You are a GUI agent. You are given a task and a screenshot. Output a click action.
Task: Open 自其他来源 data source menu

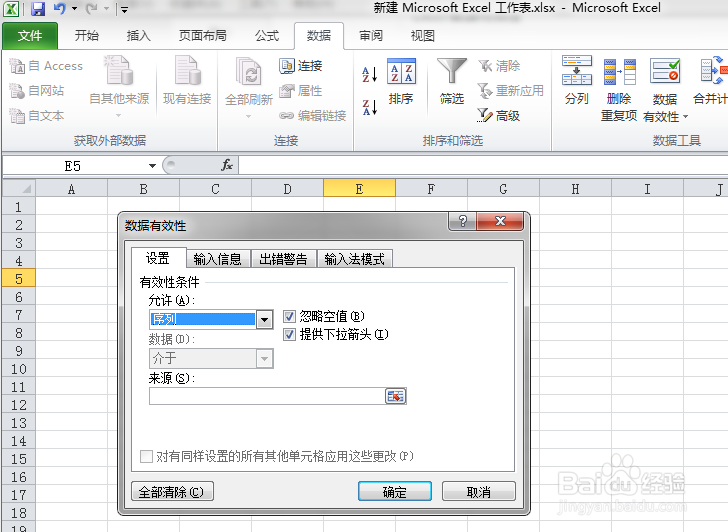119,86
